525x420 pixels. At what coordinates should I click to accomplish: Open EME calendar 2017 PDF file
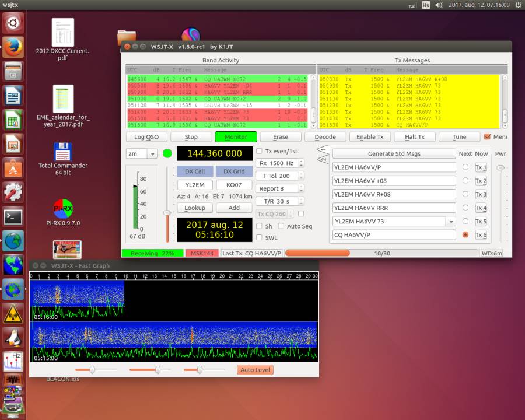click(x=63, y=99)
